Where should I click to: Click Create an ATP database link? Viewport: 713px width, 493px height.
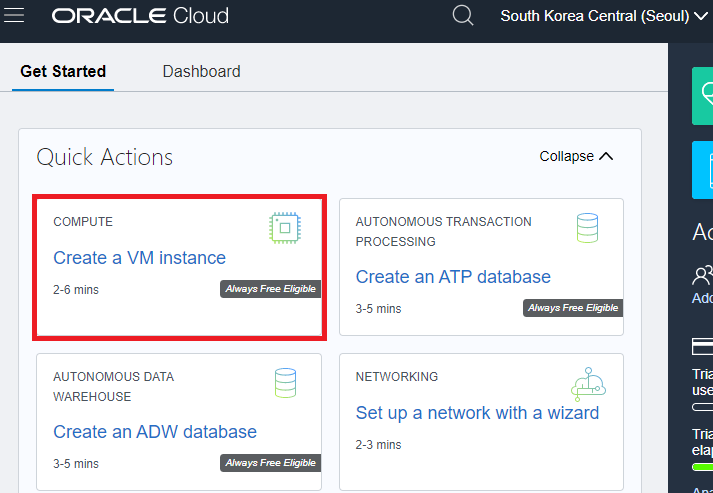[x=453, y=277]
